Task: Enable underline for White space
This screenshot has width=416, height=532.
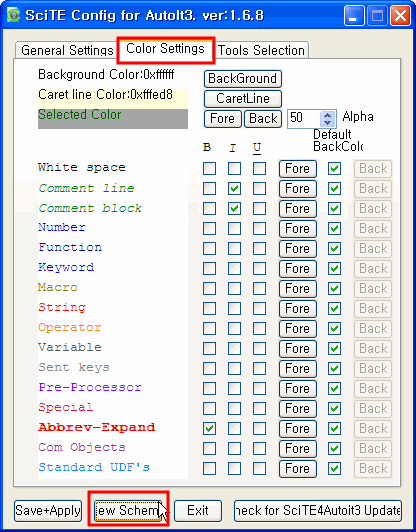Action: [x=260, y=169]
